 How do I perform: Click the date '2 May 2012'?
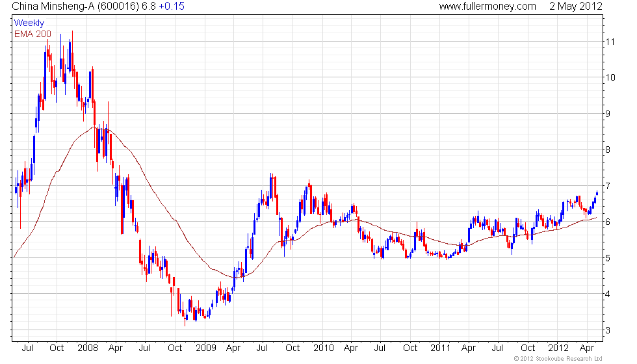point(576,6)
